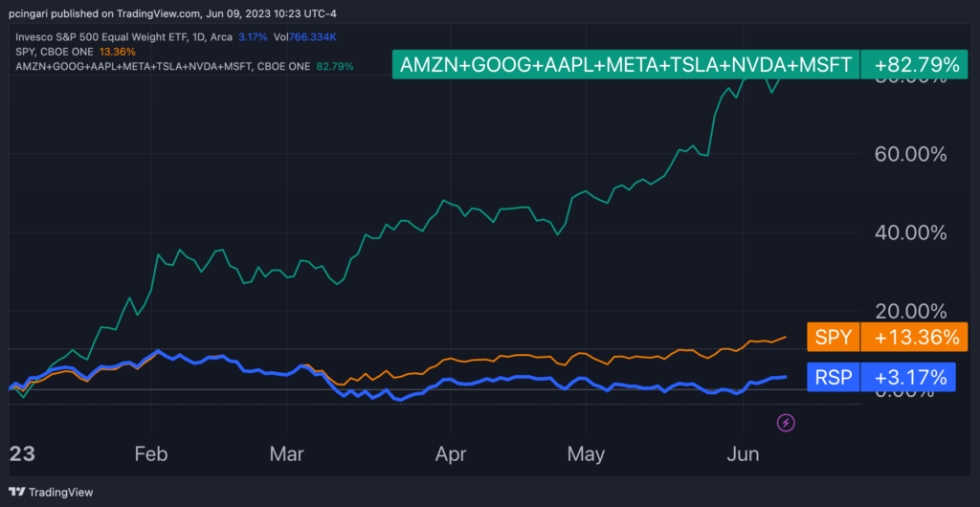Click the AMZN+GOOG+AAPL legend row with 82.79%
Viewport: 980px width, 507px height.
[x=185, y=65]
